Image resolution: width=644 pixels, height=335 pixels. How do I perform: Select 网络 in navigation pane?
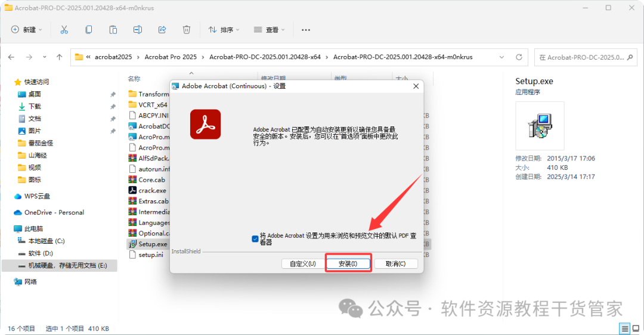(x=30, y=282)
